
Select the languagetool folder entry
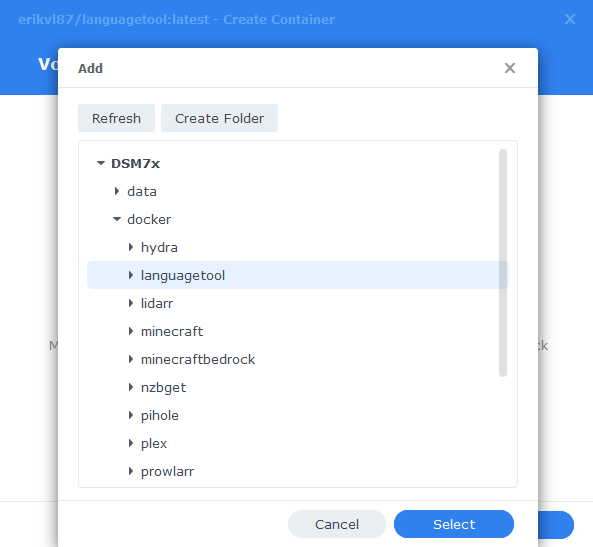click(x=298, y=275)
